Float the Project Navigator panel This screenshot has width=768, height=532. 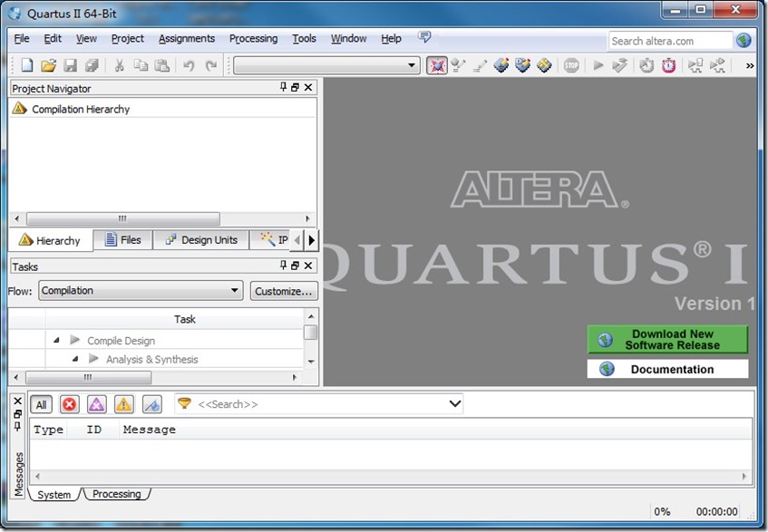click(295, 87)
